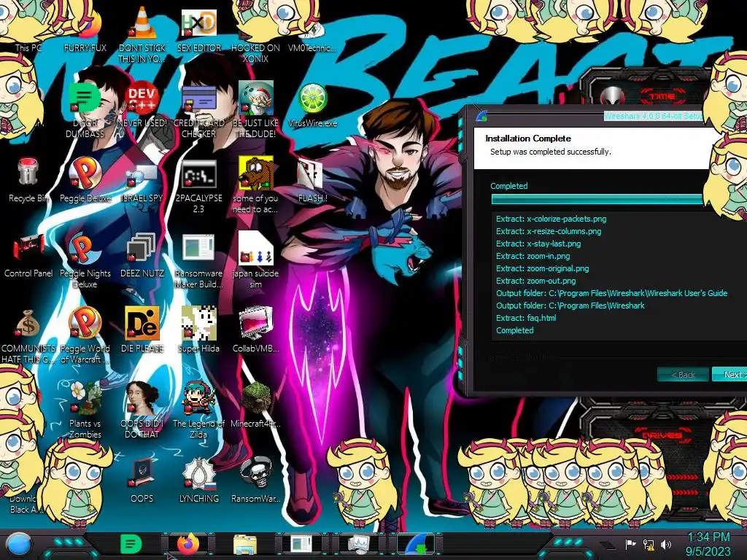Open the DIE PLEASE De icon

142,330
